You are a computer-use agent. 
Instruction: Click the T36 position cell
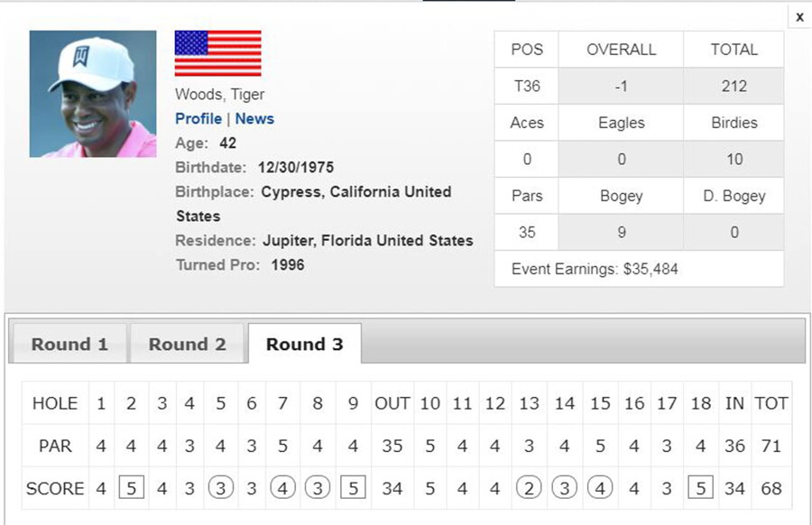(527, 86)
